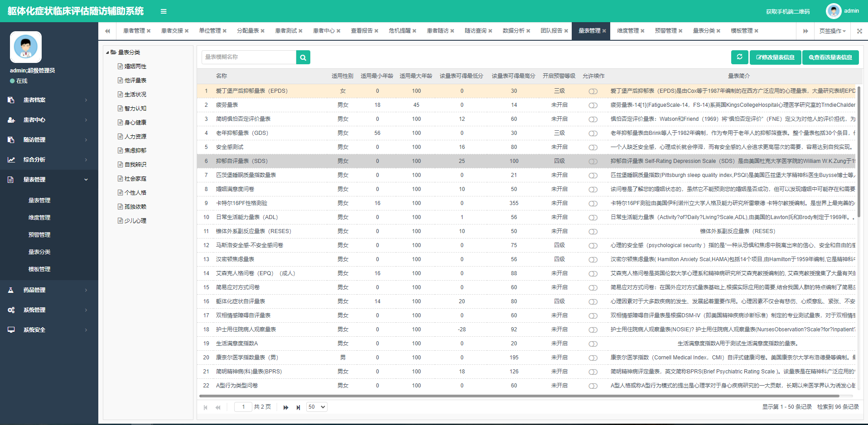Toggle 允许续作 on the 疲劳量表 row

(593, 105)
